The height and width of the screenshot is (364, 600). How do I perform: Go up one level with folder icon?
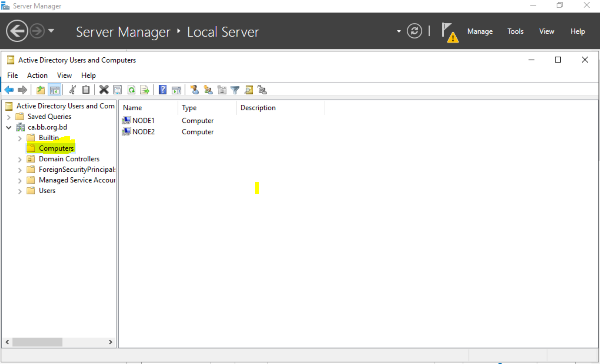41,90
